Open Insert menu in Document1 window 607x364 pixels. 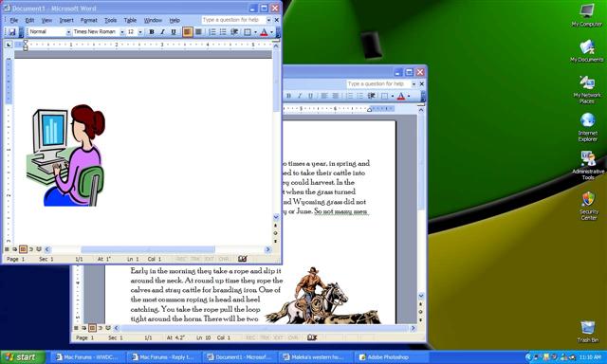[x=66, y=20]
